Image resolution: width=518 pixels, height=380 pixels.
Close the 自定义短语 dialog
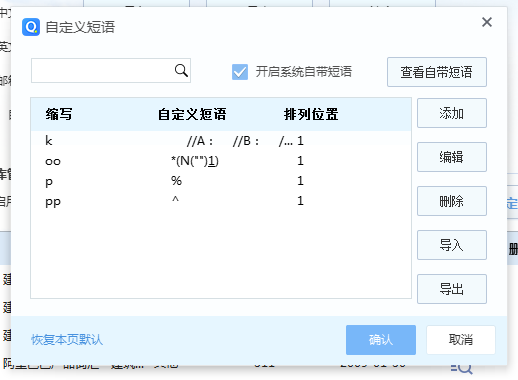487,22
